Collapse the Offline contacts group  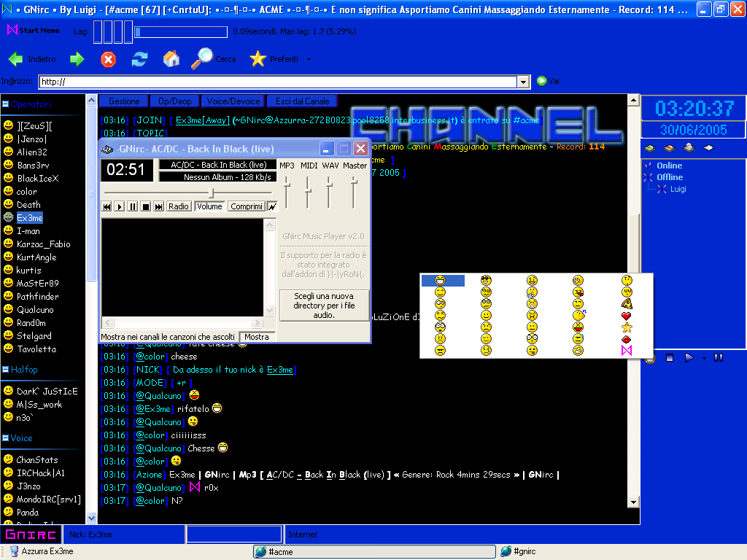(x=648, y=177)
